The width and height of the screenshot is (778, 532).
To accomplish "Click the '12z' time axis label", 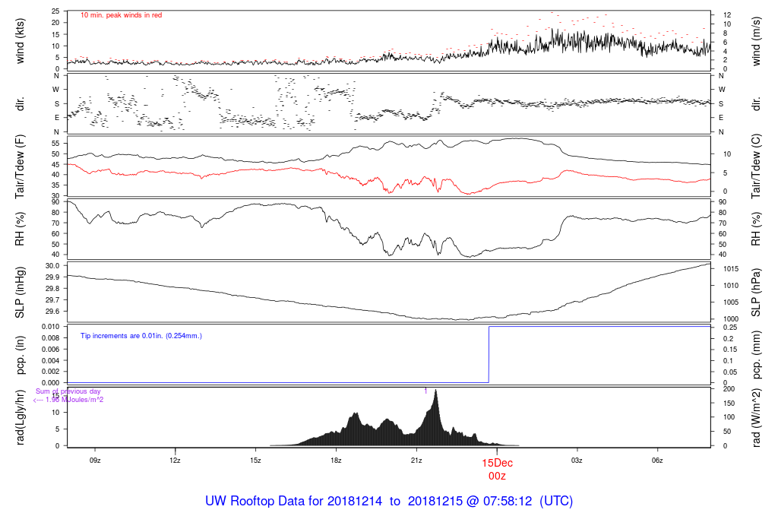I will point(175,461).
